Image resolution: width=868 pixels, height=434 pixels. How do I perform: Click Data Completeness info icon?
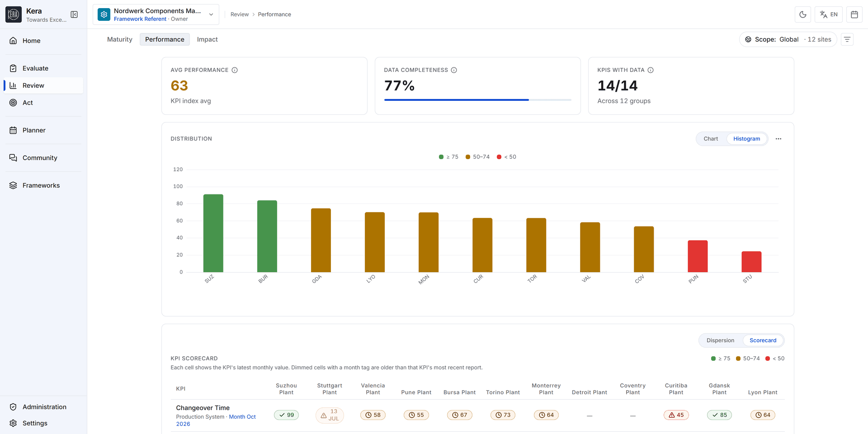coord(454,70)
